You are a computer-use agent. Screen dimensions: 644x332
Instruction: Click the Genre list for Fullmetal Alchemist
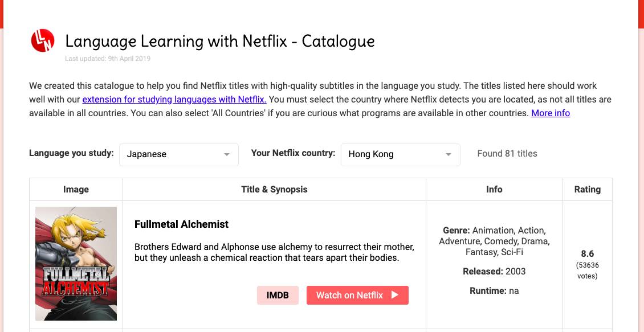pos(494,241)
